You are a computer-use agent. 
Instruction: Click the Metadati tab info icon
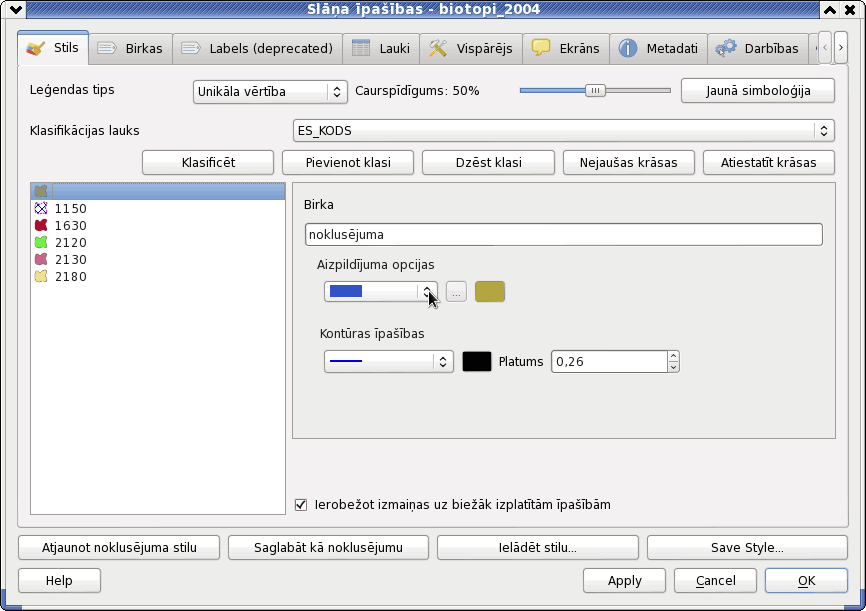pyautogui.click(x=627, y=48)
